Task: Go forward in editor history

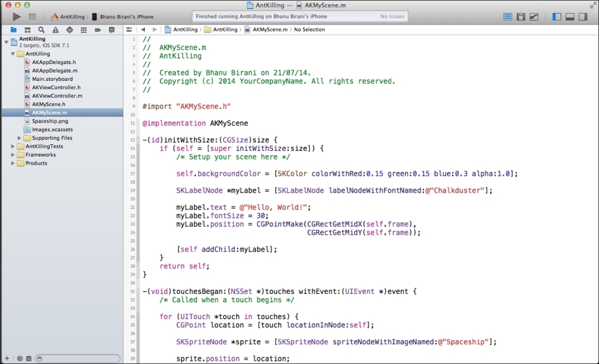Action: point(155,29)
